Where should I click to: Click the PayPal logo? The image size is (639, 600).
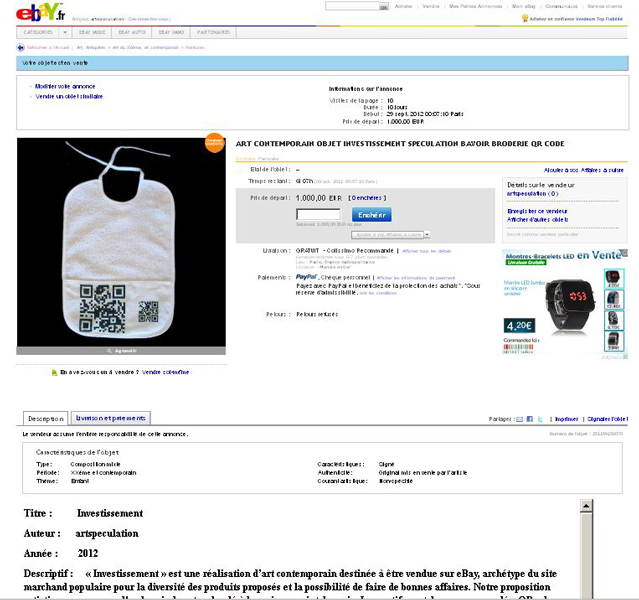click(306, 277)
